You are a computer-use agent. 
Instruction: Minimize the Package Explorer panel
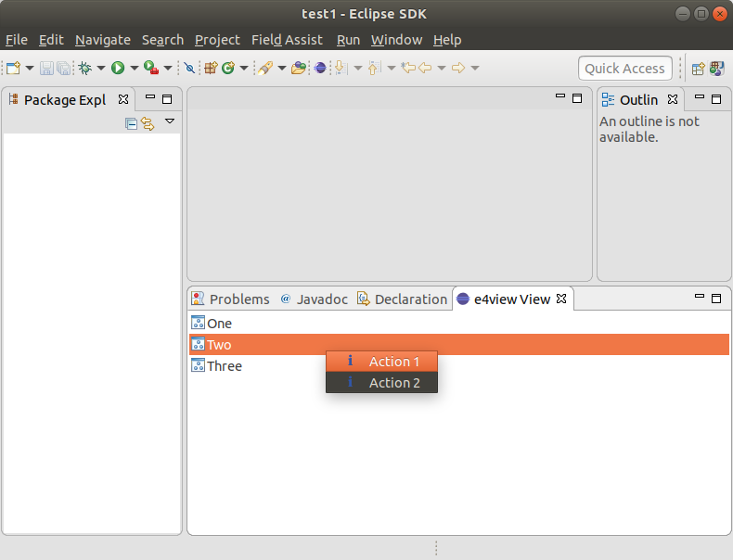150,97
